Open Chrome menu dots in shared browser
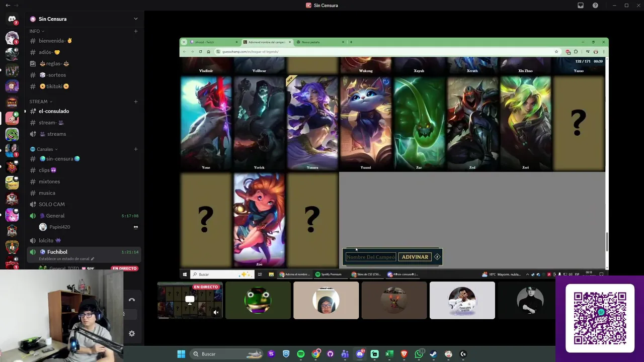 [x=604, y=52]
